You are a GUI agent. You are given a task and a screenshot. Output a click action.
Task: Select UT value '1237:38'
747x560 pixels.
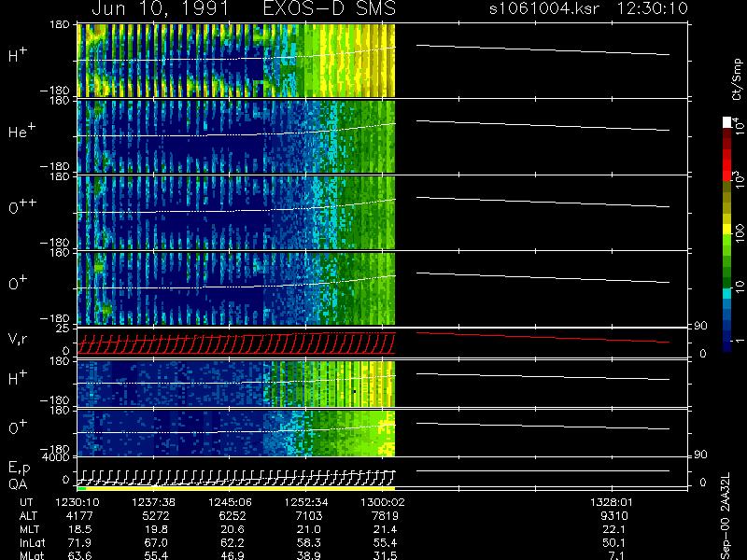point(154,502)
